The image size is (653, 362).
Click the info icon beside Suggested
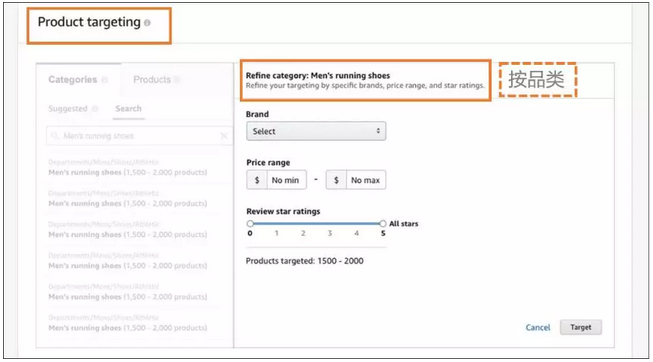point(95,109)
